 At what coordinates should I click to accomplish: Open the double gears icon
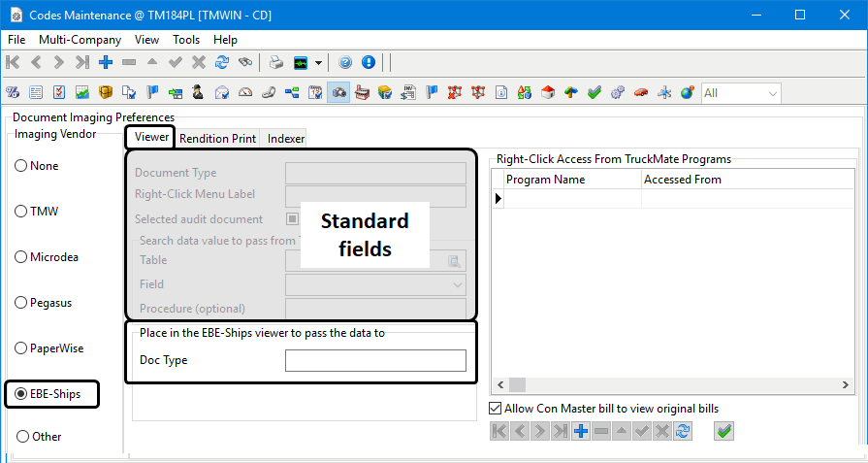pyautogui.click(x=618, y=93)
